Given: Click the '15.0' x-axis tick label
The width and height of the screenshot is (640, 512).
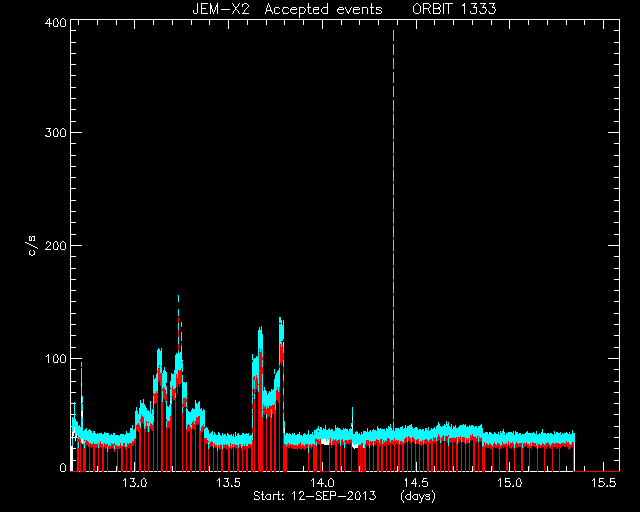Looking at the screenshot, I should click(x=510, y=483).
